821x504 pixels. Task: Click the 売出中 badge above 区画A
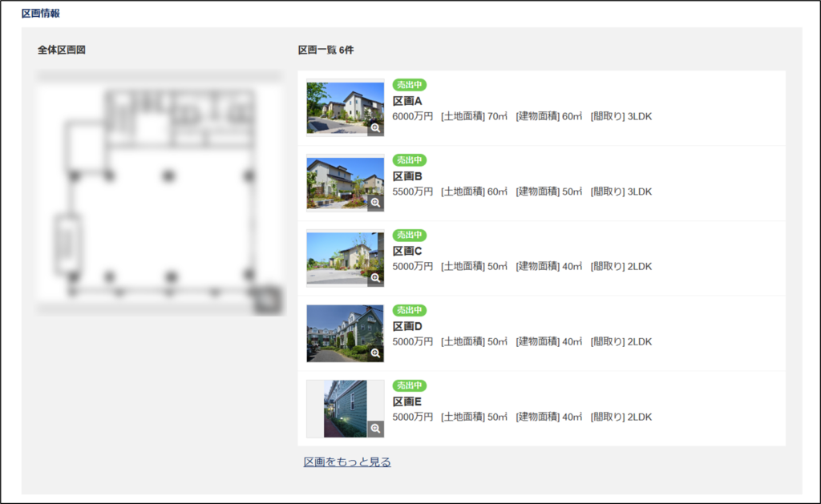click(409, 85)
